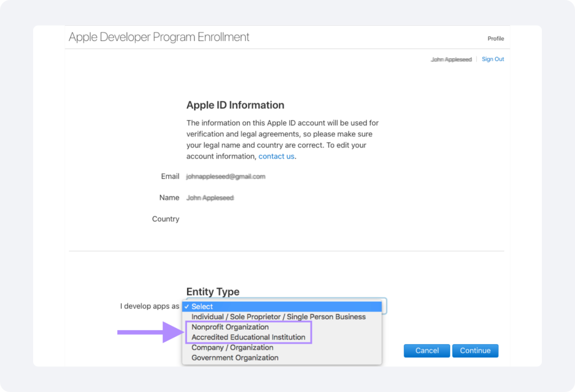Click the Sign Out link
This screenshot has height=392, width=575.
[492, 59]
